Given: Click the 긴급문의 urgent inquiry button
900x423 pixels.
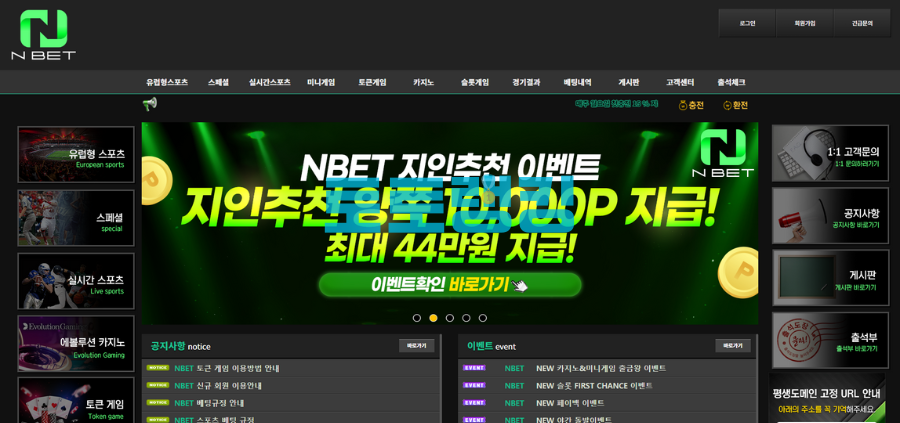Looking at the screenshot, I should pyautogui.click(x=862, y=24).
